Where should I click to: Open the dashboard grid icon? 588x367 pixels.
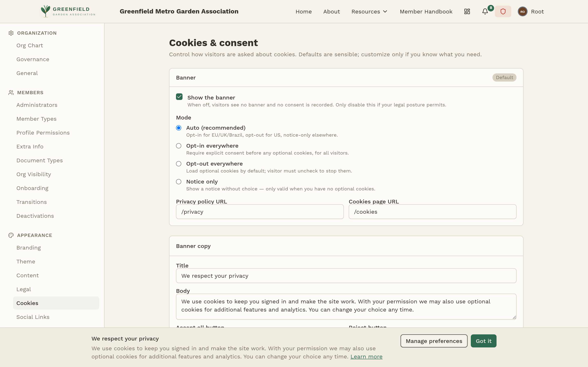tap(467, 11)
